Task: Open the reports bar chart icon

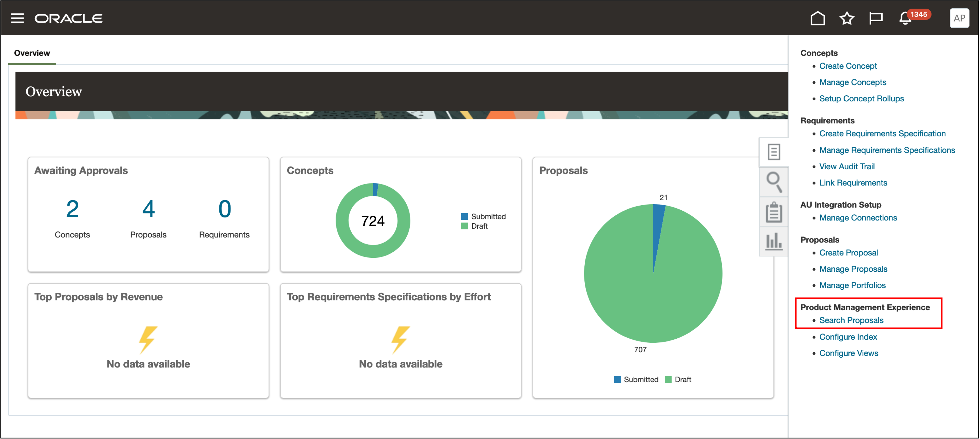Action: click(773, 241)
